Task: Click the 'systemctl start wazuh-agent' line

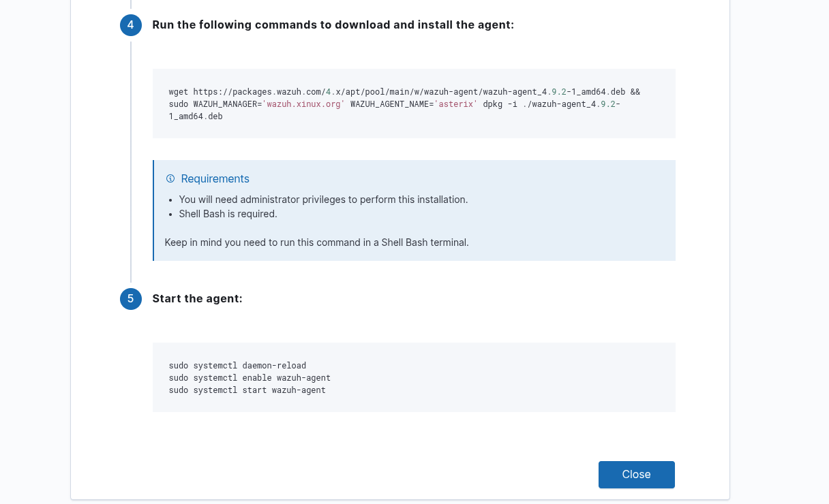Action: coord(247,390)
